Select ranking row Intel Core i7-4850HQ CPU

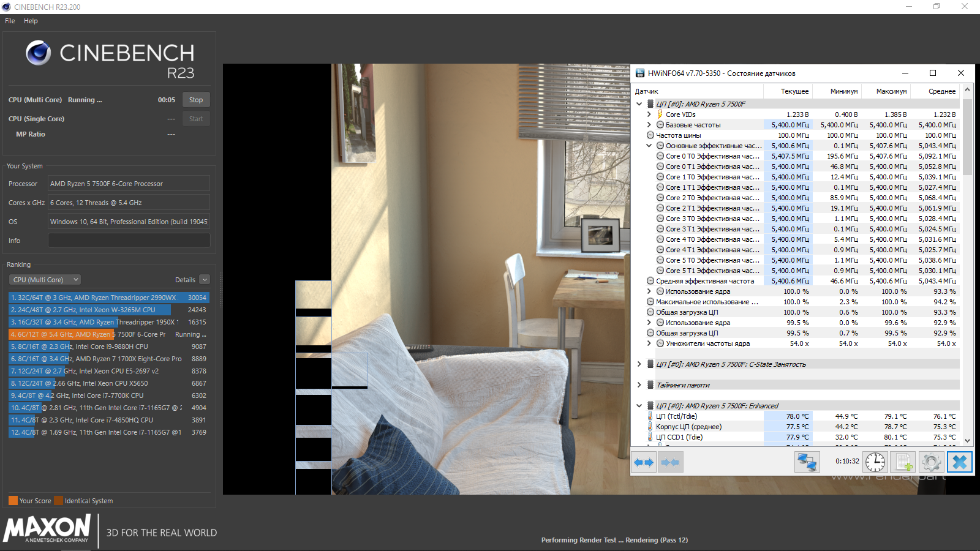pyautogui.click(x=108, y=420)
